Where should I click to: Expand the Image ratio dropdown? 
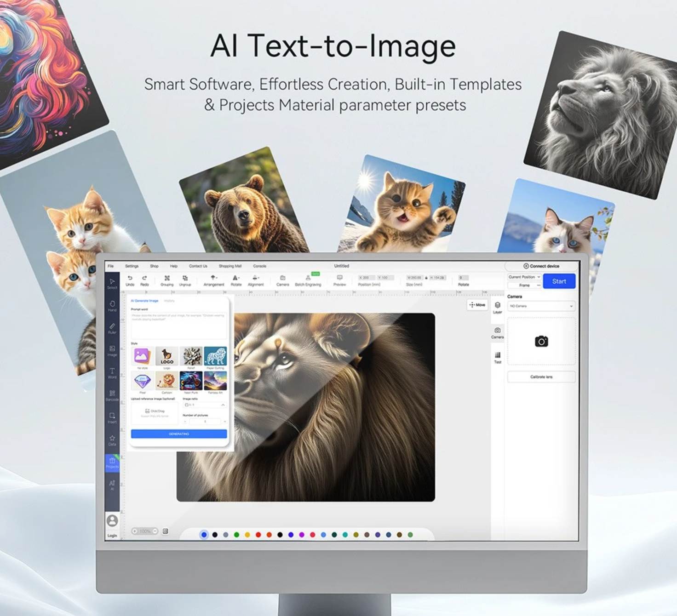(205, 405)
